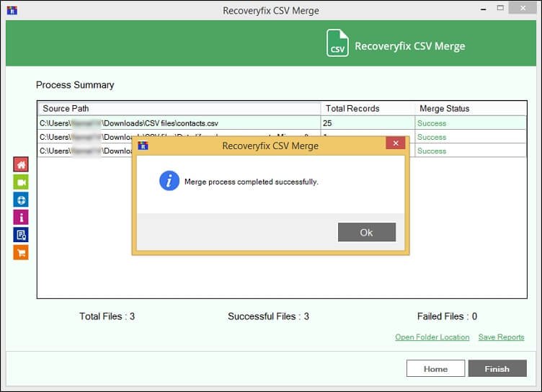Viewport: 542px width, 392px height.
Task: Open the green video tutorial sidebar icon
Action: point(21,182)
